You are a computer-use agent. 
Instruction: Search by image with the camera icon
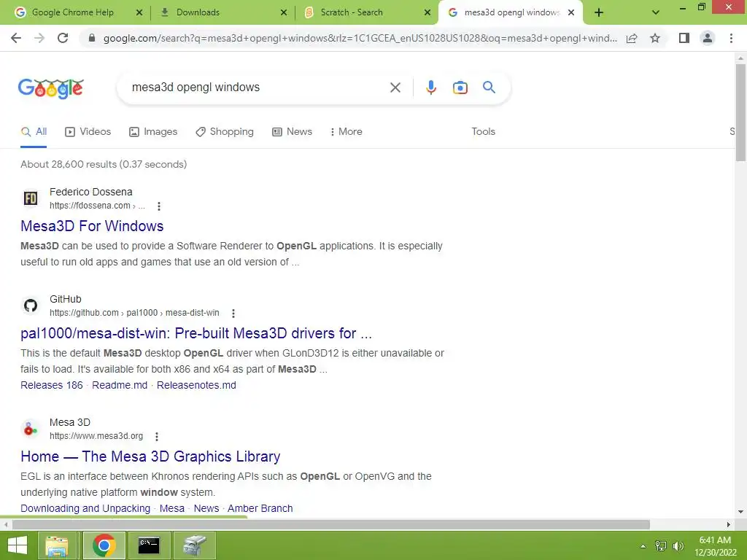click(460, 87)
